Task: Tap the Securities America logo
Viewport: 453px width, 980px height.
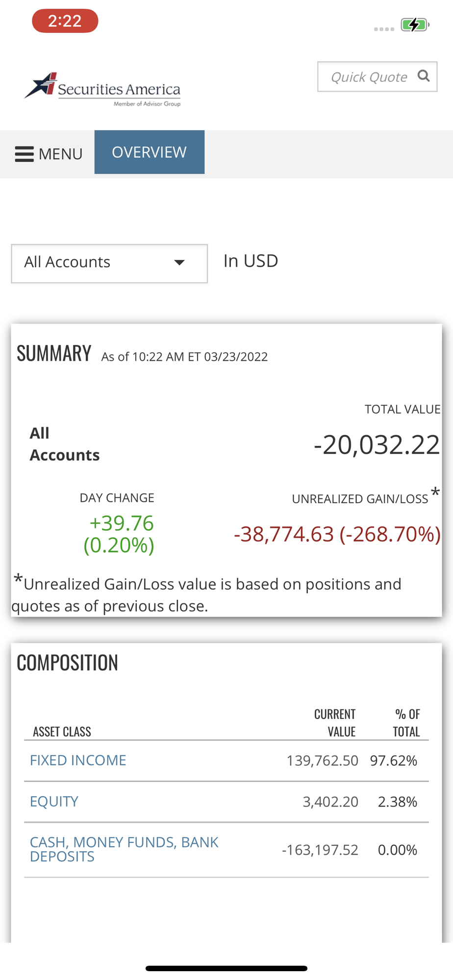Action: (x=103, y=89)
